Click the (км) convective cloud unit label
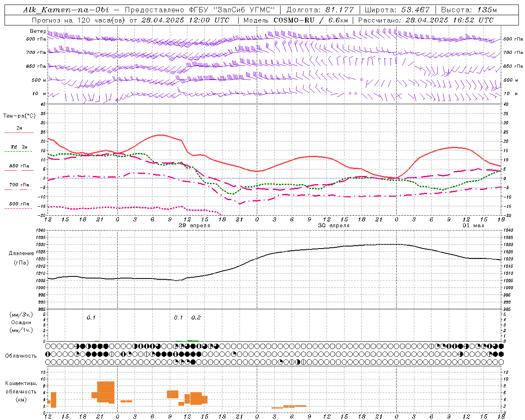The image size is (525, 420). (x=21, y=399)
